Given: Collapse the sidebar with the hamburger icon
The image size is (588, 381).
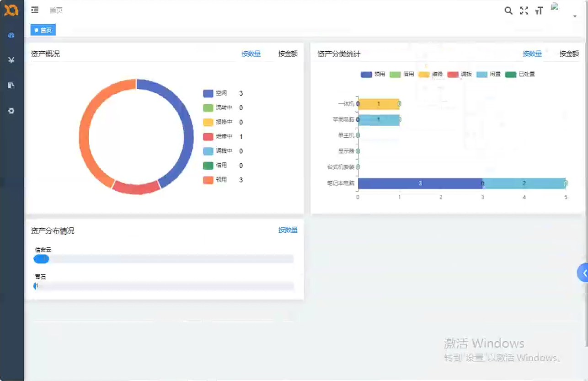Looking at the screenshot, I should coord(35,10).
